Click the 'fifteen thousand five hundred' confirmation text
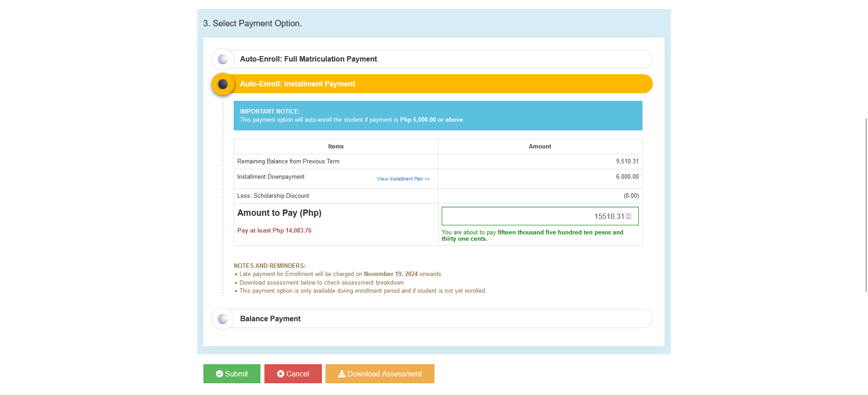Screen dimensions: 868x395 coord(532,235)
